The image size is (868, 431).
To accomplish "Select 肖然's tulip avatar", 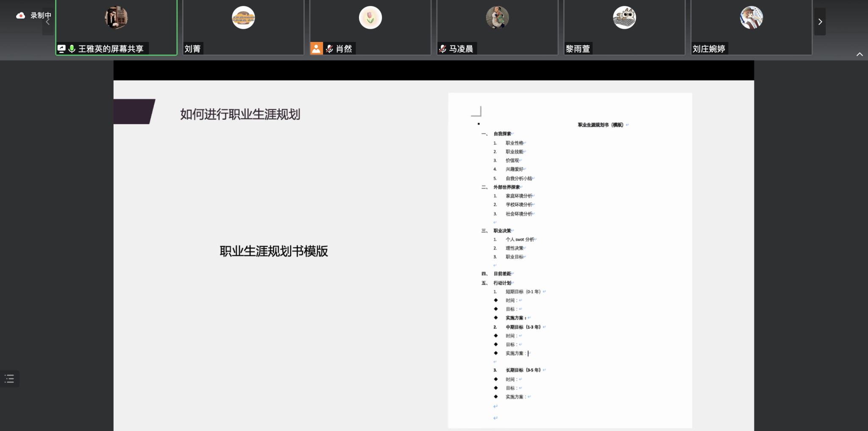I will point(370,18).
